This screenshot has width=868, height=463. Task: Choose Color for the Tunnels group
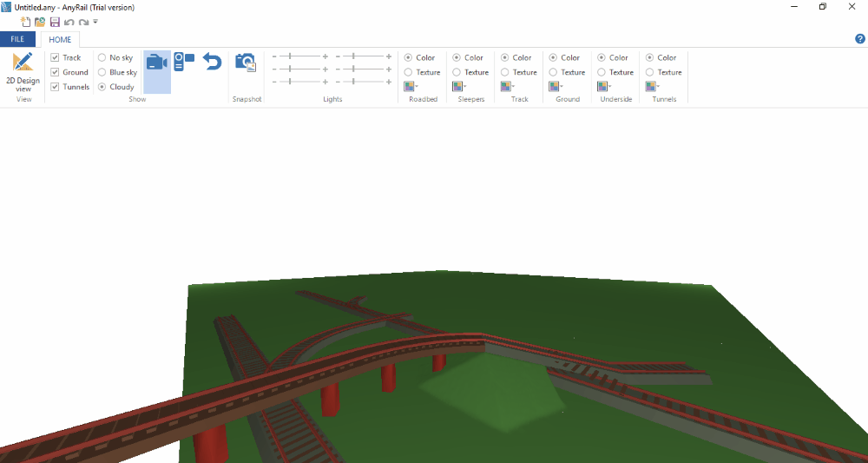pos(650,57)
